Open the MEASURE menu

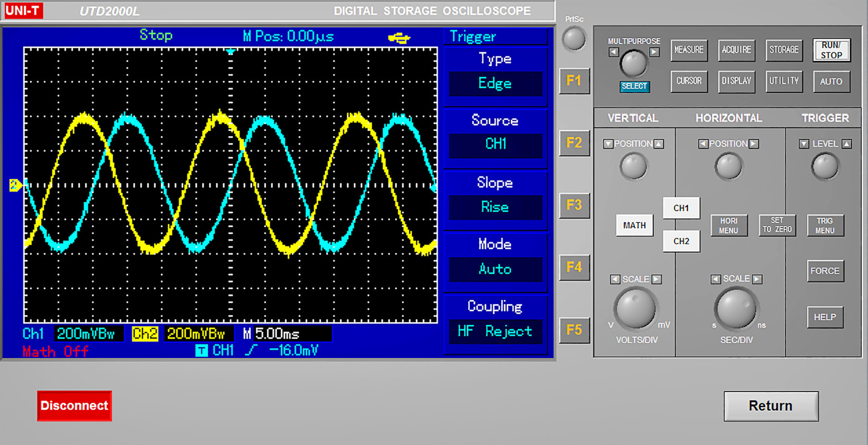click(x=689, y=50)
